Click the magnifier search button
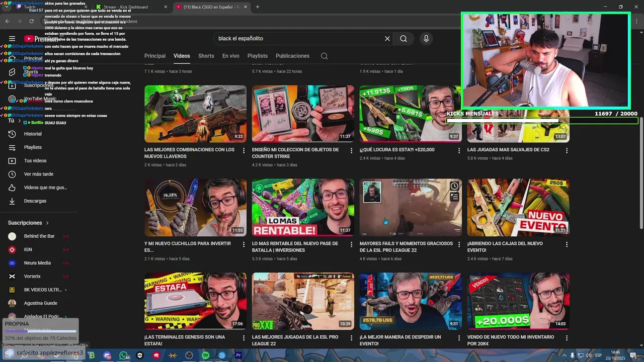Screen dimensions: 644x362 tap(404, 39)
